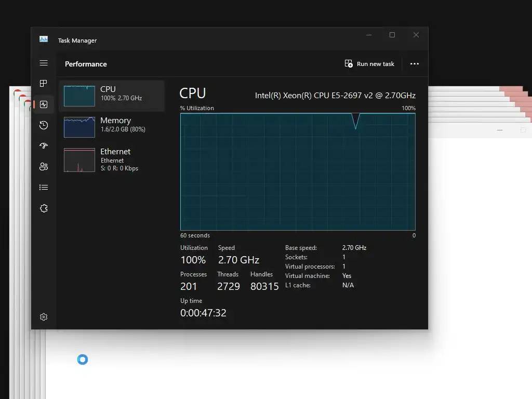The image size is (532, 399).
Task: Go to the Processes page icon
Action: 44,84
